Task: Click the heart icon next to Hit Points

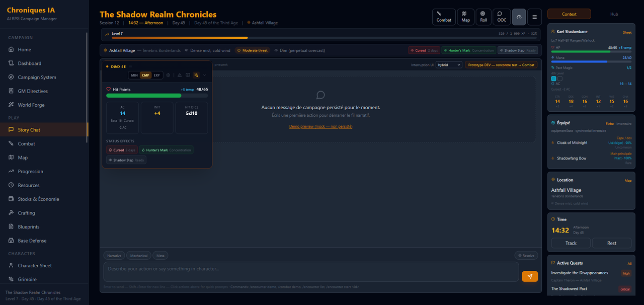Action: click(109, 89)
